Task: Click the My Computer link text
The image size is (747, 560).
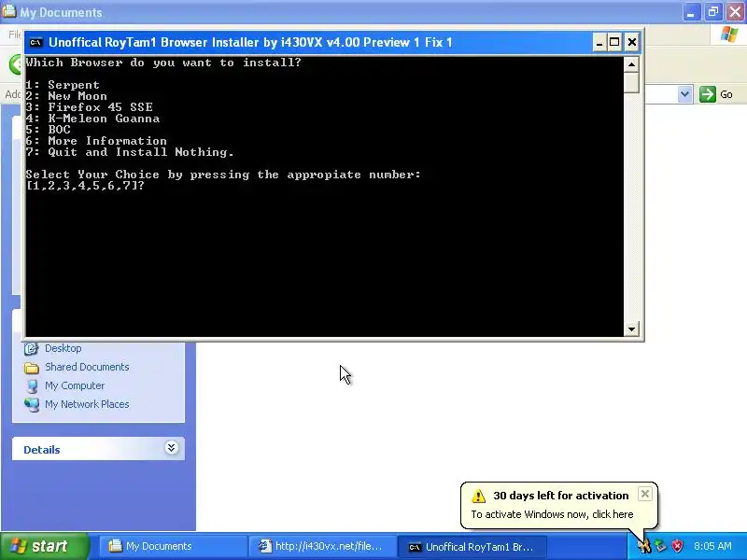Action: (75, 385)
